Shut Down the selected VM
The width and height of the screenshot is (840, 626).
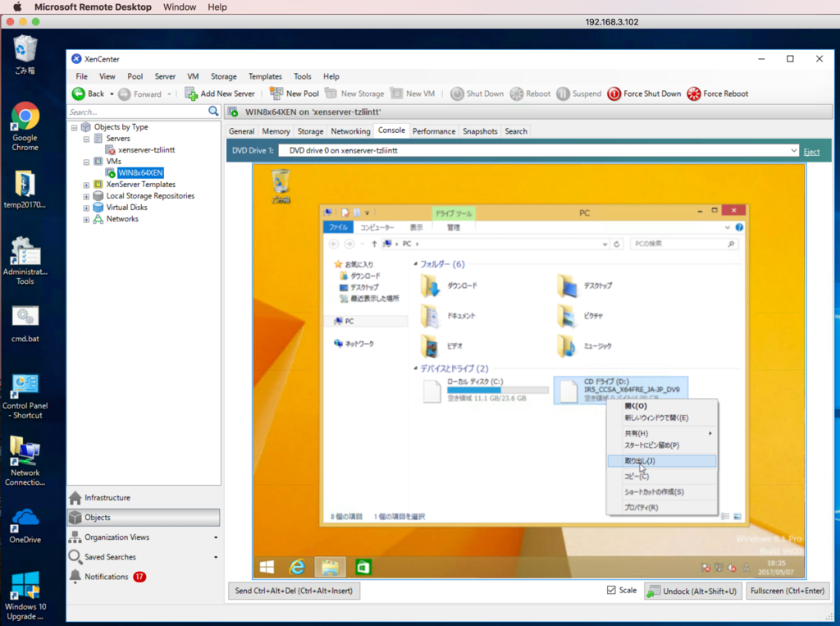[477, 94]
